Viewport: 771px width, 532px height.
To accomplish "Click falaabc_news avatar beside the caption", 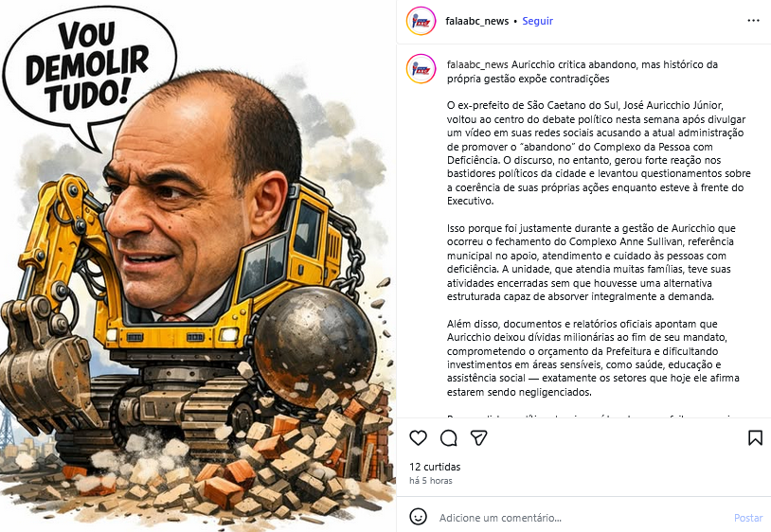I will tap(421, 69).
